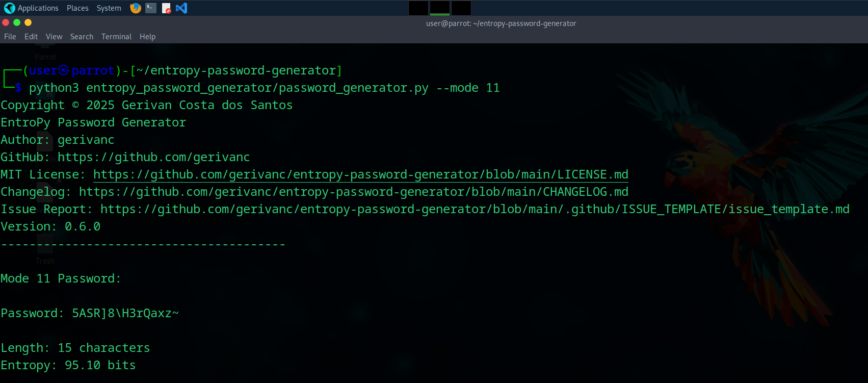Launch Firefox from the top panel
Image resolution: width=868 pixels, height=383 pixels.
coord(135,8)
